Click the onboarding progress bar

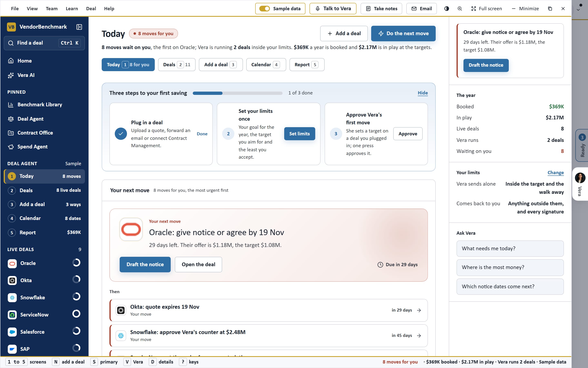point(237,93)
